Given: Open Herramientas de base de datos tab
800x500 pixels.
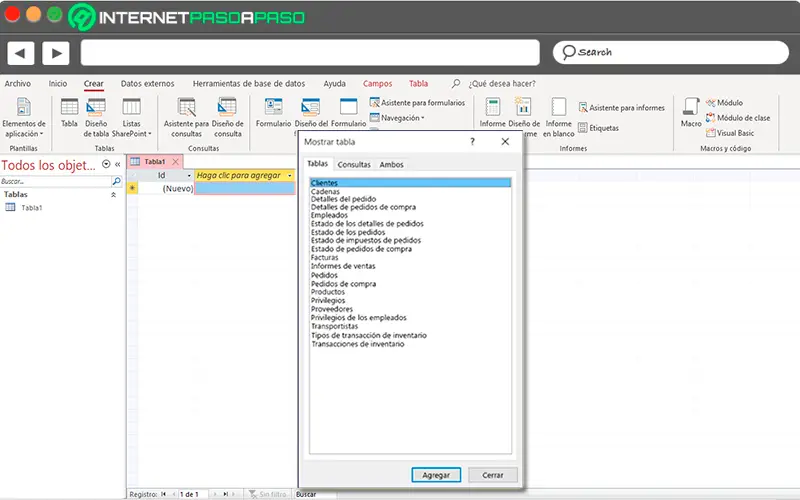Looking at the screenshot, I should click(249, 83).
